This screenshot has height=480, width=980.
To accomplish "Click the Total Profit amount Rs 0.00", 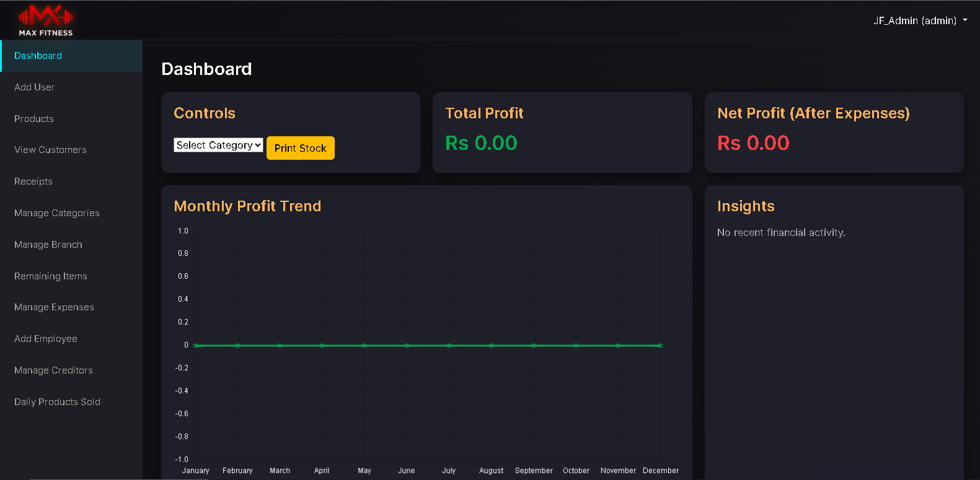I will click(481, 143).
